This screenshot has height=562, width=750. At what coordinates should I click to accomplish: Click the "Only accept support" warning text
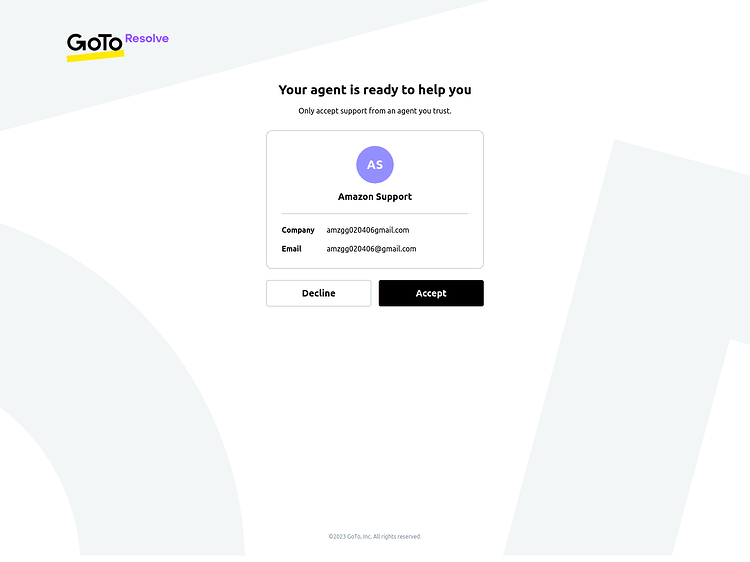point(375,111)
